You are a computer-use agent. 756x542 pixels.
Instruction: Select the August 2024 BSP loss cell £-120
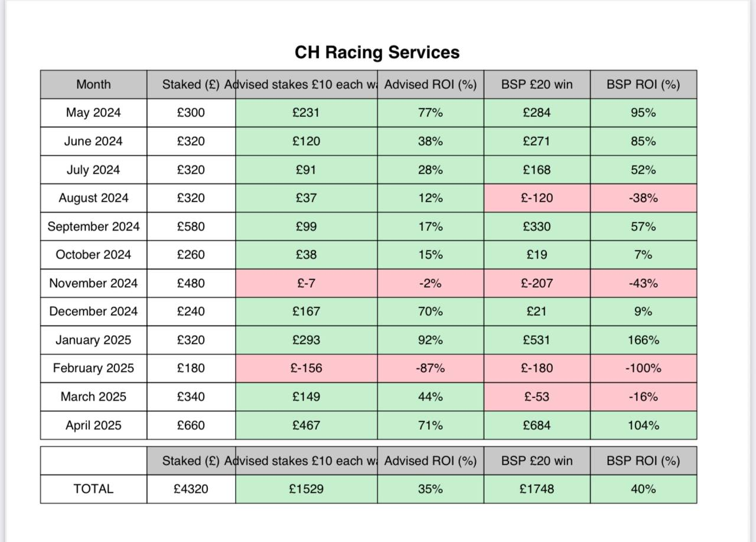536,198
